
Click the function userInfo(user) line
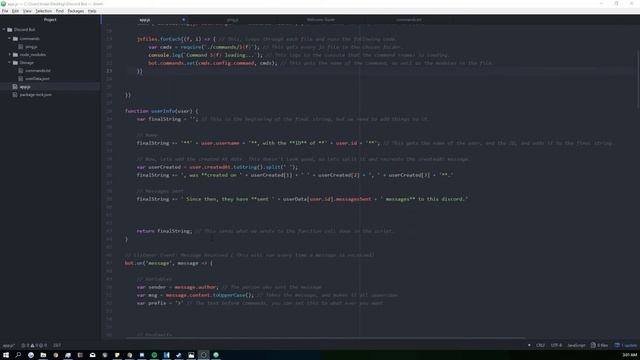[x=162, y=111]
